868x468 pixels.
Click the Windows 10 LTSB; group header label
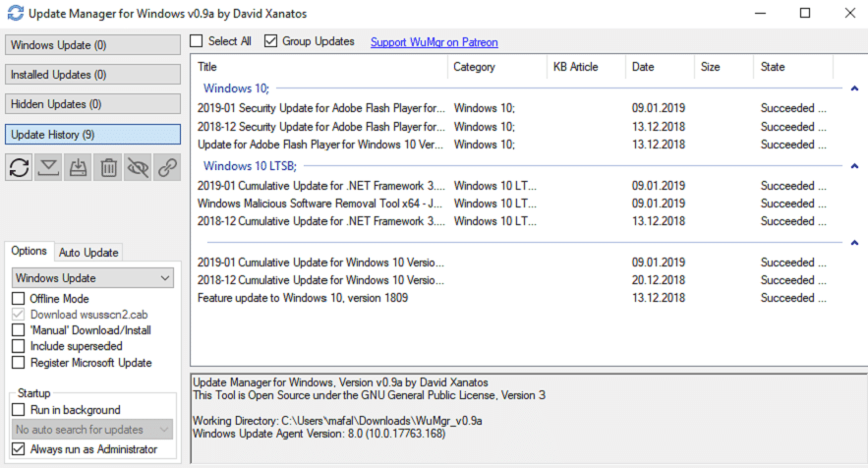(250, 165)
